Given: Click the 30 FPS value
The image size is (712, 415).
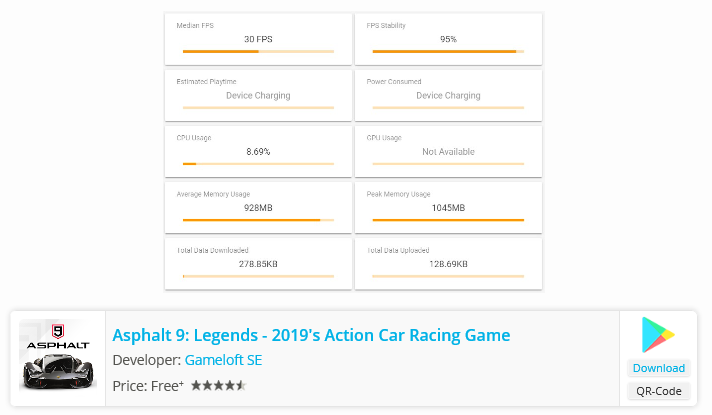Looking at the screenshot, I should click(x=258, y=39).
